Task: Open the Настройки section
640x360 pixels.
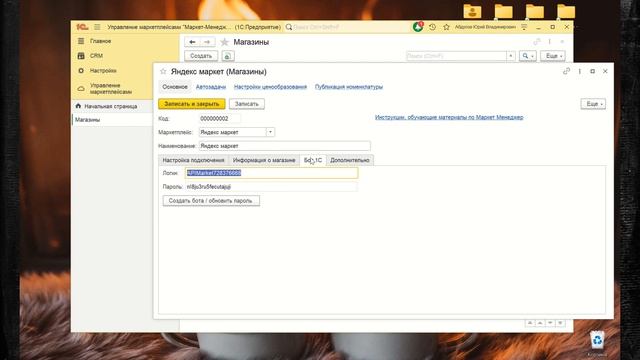Action: (x=103, y=71)
